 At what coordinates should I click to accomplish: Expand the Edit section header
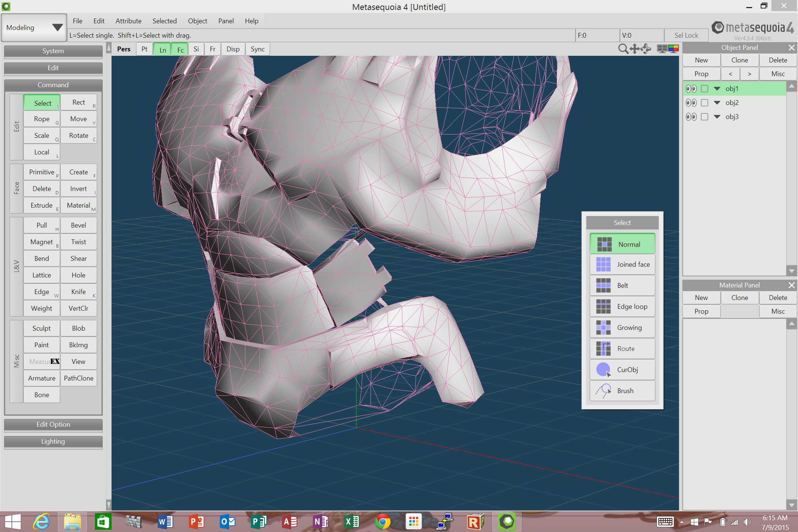point(53,68)
